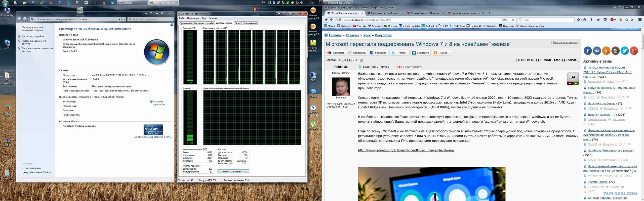Screen dimensions: 644x201
Task: Click the Firefox page vertical scrollbar thumb
Action: 642,41
